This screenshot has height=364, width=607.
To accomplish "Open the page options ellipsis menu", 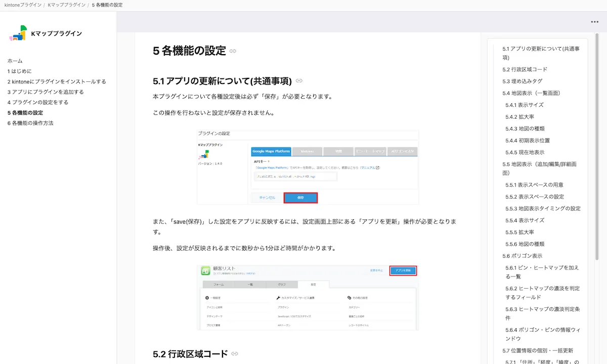I will point(594,21).
